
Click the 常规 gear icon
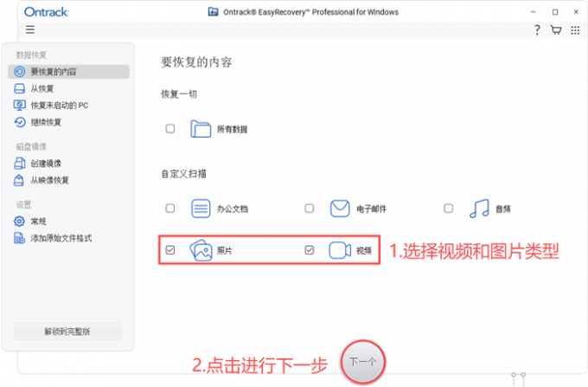pyautogui.click(x=19, y=221)
